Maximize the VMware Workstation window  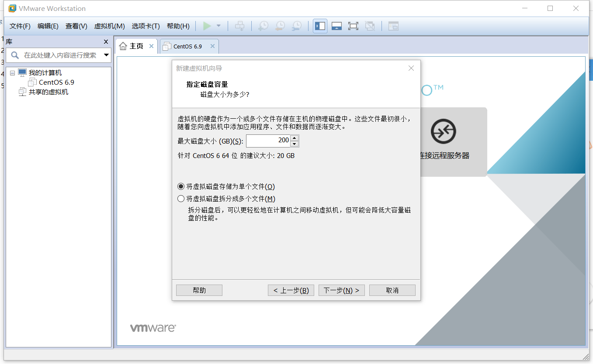click(x=550, y=8)
